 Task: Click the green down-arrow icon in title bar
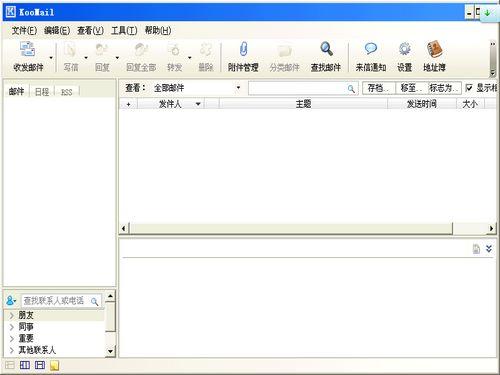488,13
